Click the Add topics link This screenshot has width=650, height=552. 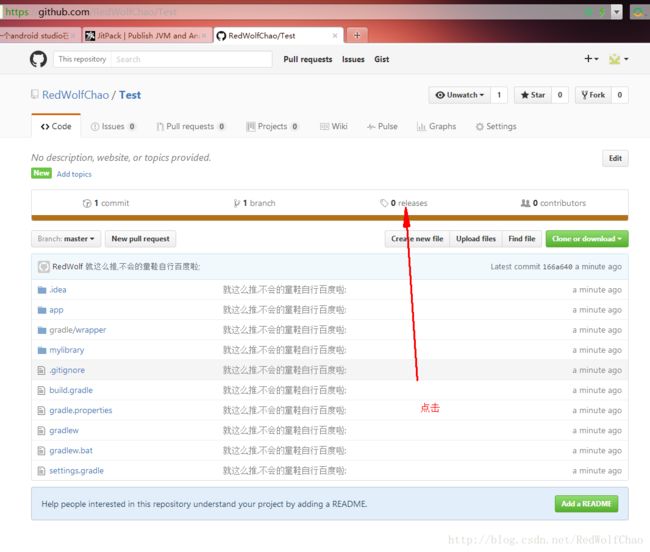click(74, 174)
